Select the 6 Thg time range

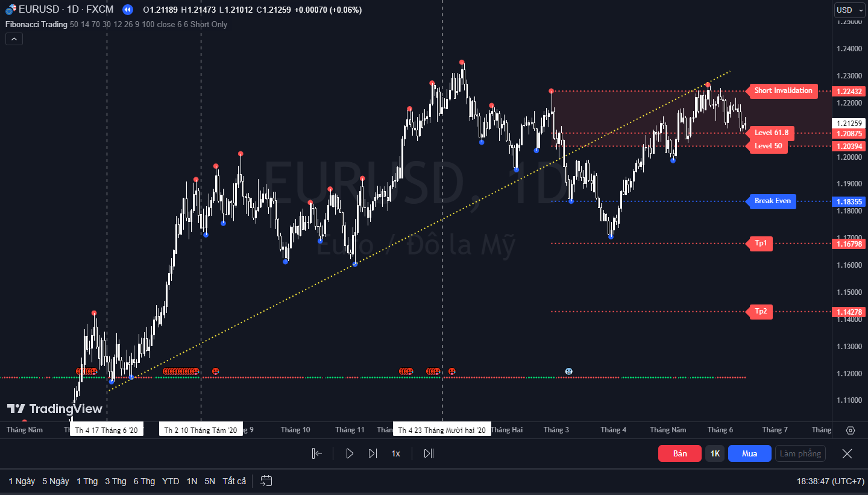[x=144, y=481]
